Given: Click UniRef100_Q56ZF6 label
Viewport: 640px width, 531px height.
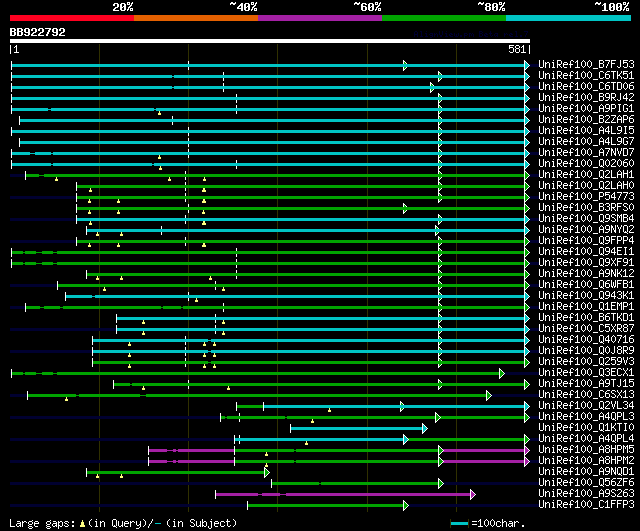Looking at the screenshot, I should 586,483.
